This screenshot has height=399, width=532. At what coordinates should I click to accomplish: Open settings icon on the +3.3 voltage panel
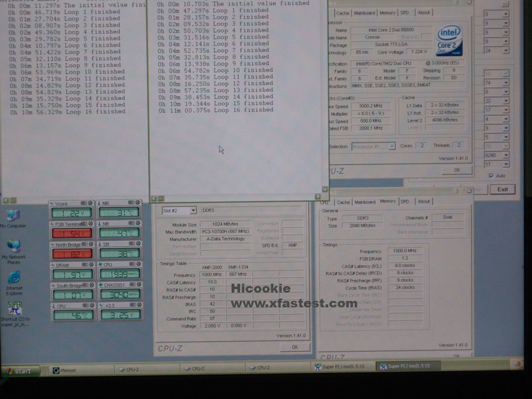click(132, 305)
